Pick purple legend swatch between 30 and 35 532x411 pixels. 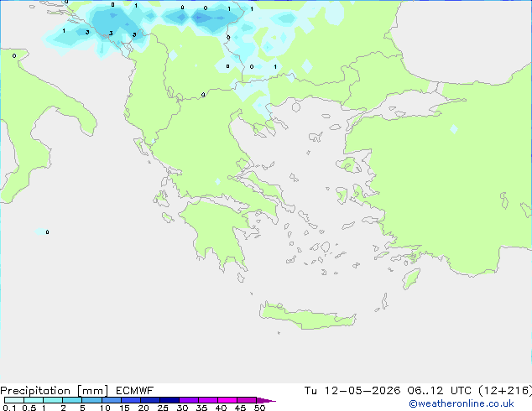[x=189, y=400]
